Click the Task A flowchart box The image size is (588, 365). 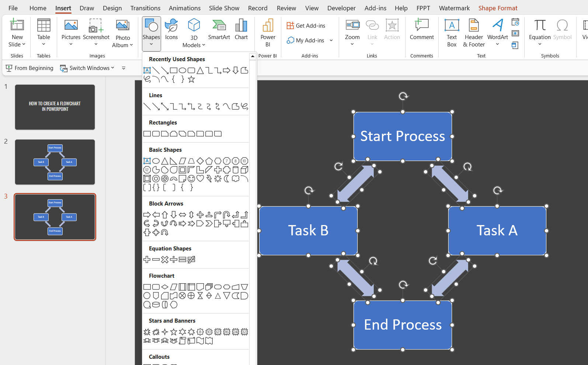[497, 231]
